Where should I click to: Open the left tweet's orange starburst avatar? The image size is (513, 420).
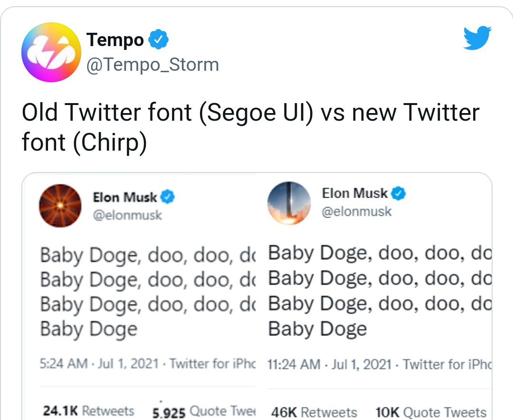(60, 206)
